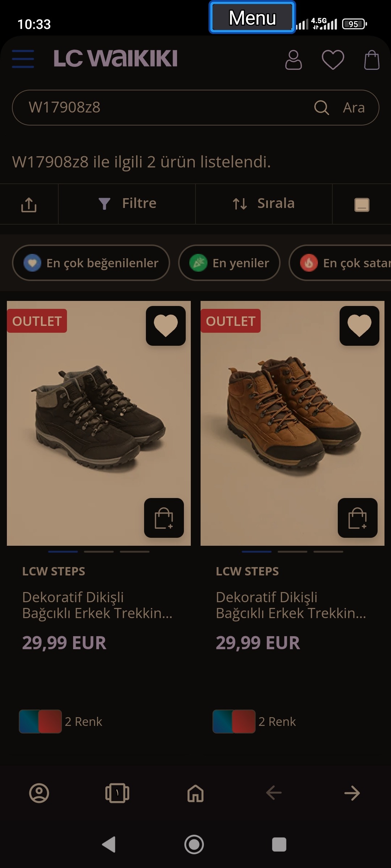Click the Ara search button
391x868 pixels.
340,107
